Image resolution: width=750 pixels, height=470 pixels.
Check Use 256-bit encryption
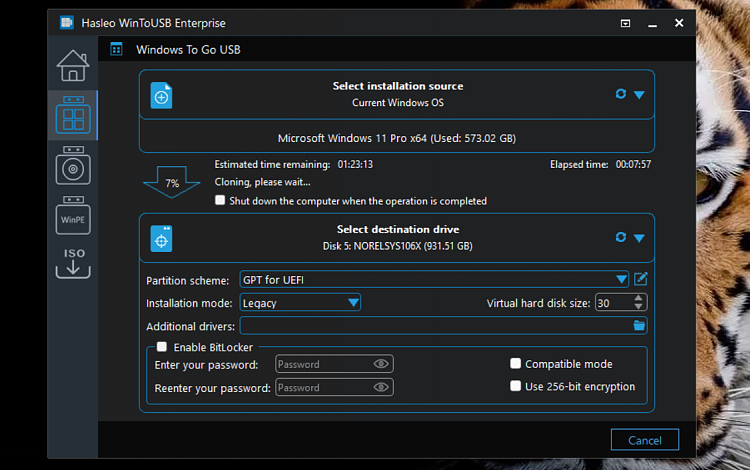[515, 386]
